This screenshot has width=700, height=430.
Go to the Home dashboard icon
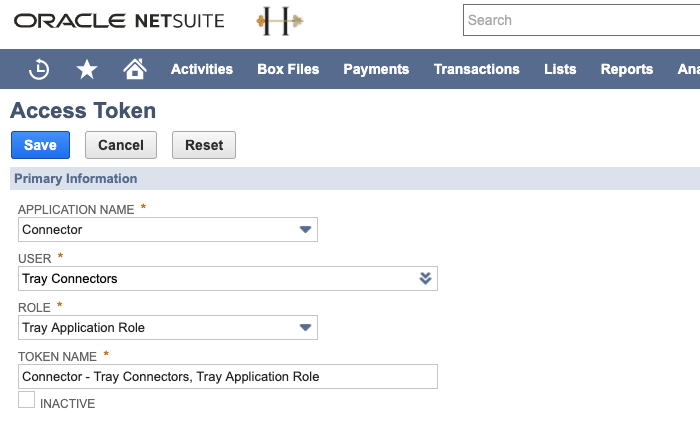point(134,69)
